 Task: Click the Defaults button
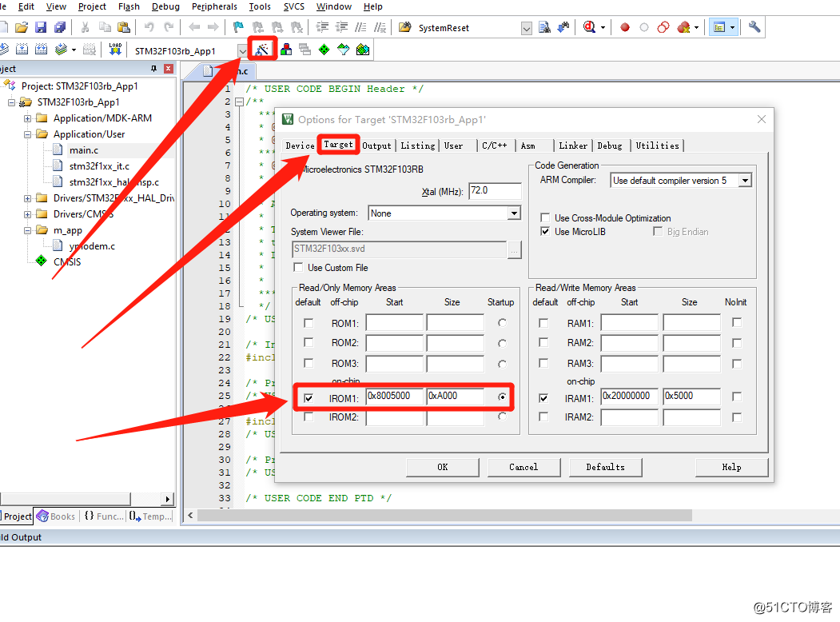pos(605,467)
